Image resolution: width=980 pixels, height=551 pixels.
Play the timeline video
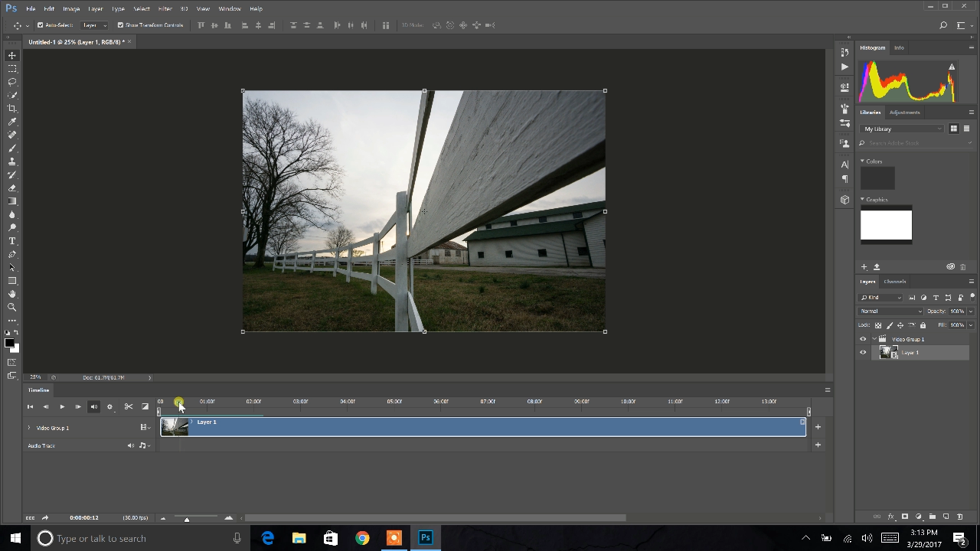62,406
